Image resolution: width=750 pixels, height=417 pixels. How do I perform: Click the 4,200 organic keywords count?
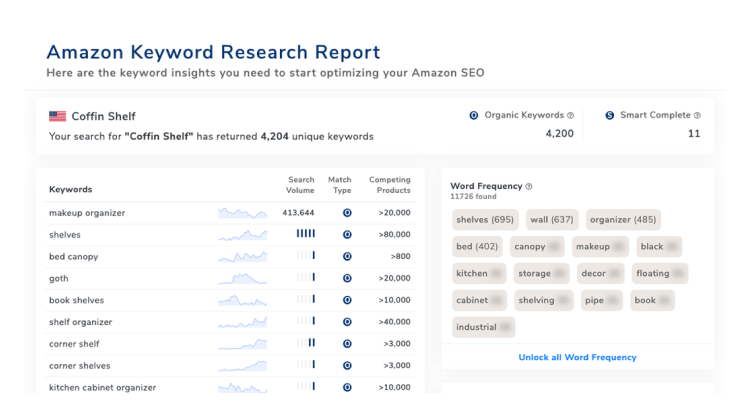pos(560,133)
